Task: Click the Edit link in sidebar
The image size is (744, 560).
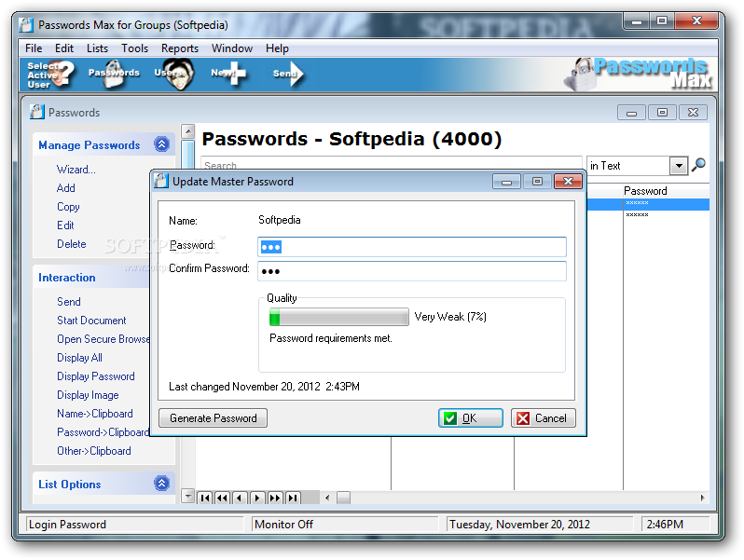Action: [x=65, y=225]
